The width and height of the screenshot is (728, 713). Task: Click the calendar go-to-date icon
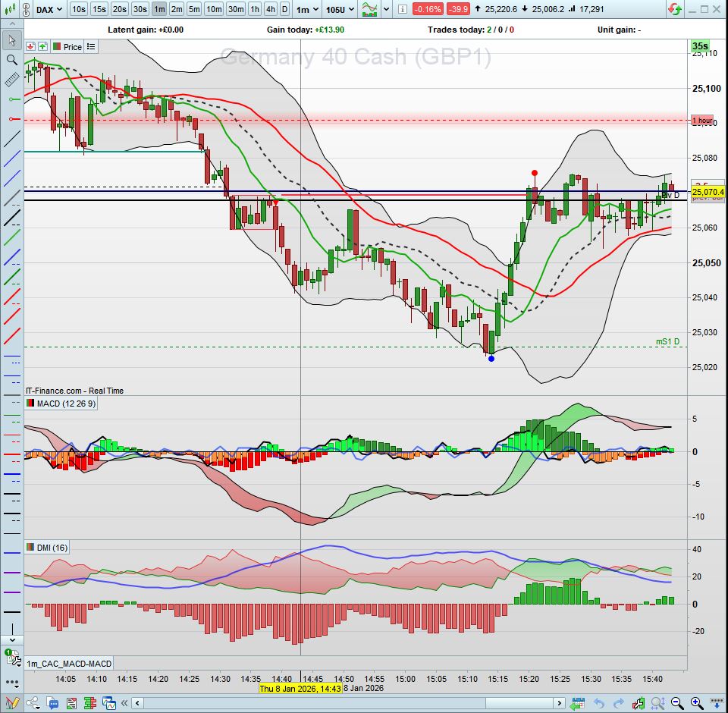click(x=577, y=703)
